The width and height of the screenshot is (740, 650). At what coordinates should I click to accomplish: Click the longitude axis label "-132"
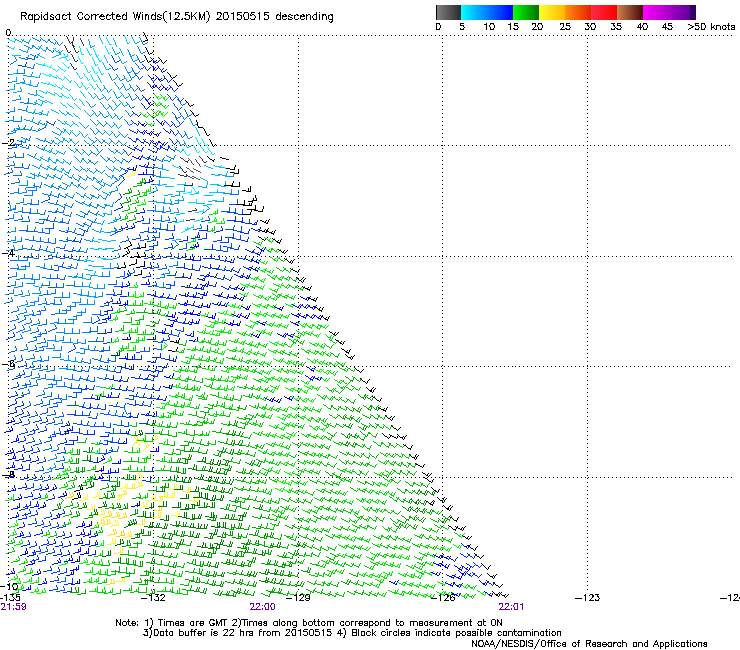click(x=153, y=598)
